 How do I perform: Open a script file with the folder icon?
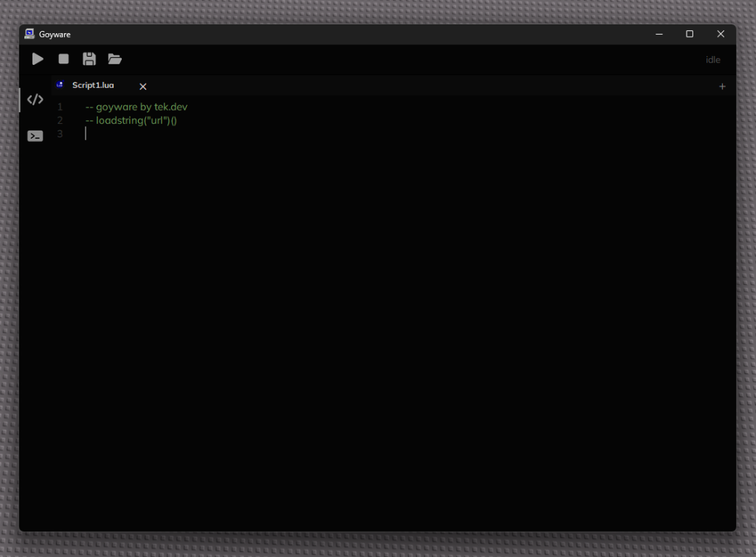click(x=114, y=59)
